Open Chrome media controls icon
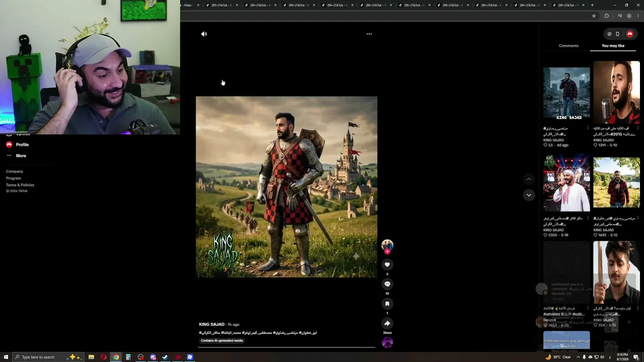Viewport: 644px width, 362px height. pyautogui.click(x=620, y=16)
